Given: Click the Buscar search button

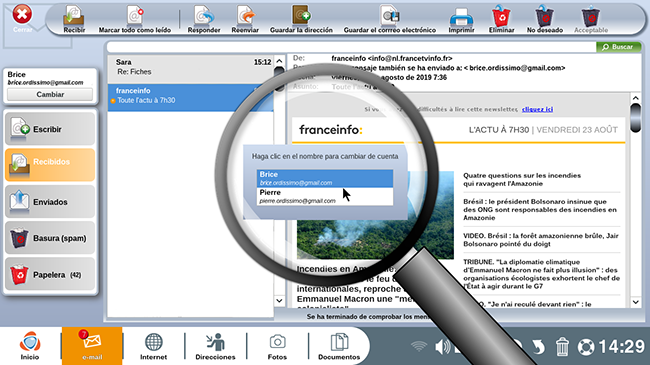Looking at the screenshot, I should click(x=618, y=47).
